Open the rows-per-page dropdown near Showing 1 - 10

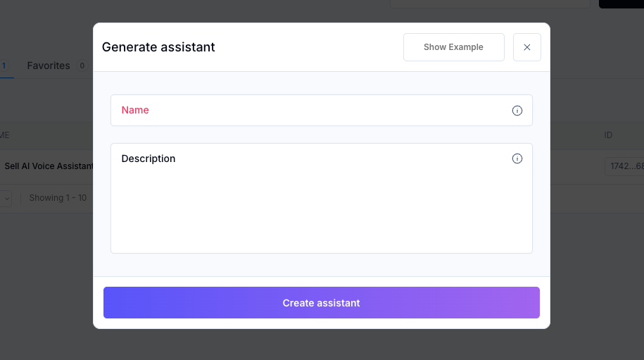(6, 199)
